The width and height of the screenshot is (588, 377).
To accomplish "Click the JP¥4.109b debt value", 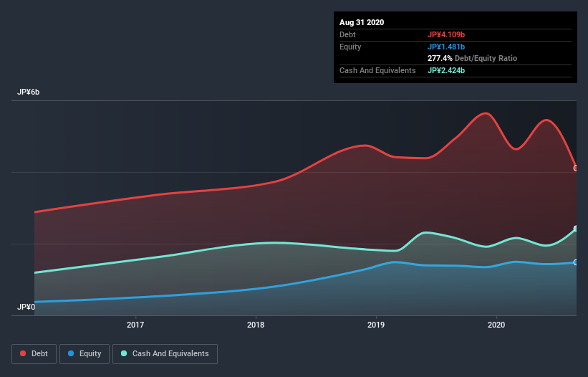I will click(446, 34).
